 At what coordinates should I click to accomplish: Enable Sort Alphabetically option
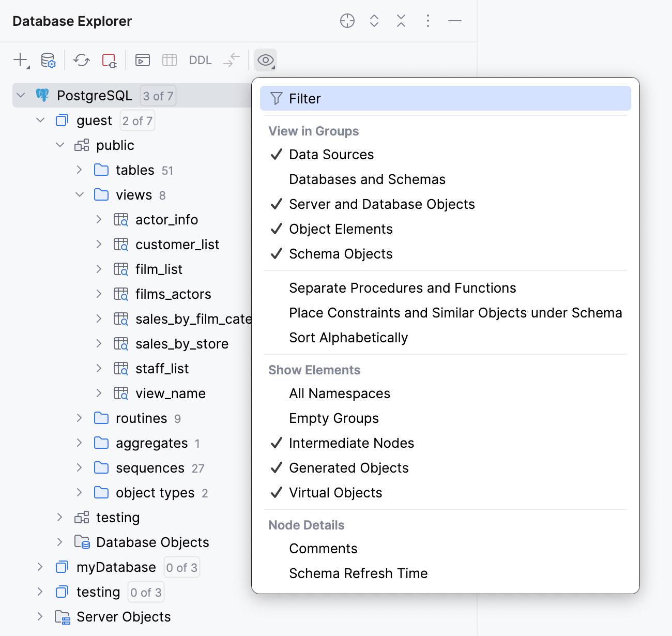coord(348,338)
